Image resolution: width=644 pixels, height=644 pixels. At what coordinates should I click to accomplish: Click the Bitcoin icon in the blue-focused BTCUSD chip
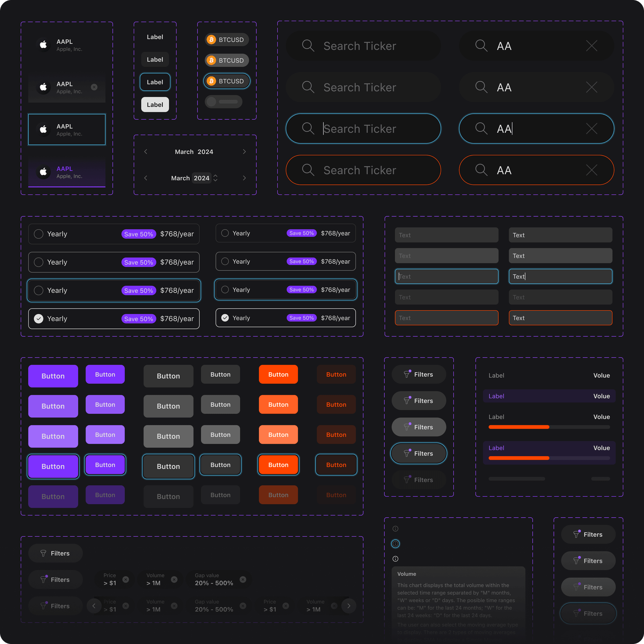(x=211, y=81)
